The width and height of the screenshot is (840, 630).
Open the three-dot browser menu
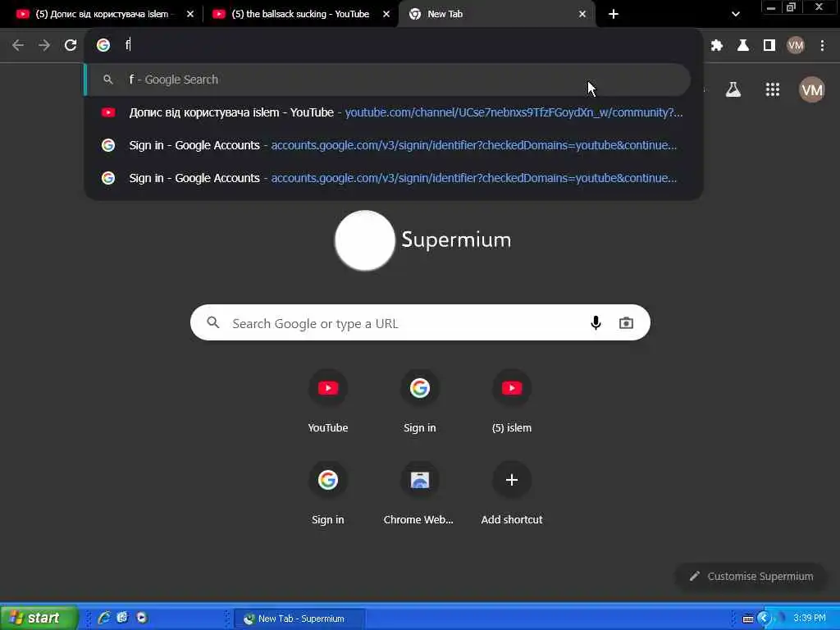click(x=822, y=46)
